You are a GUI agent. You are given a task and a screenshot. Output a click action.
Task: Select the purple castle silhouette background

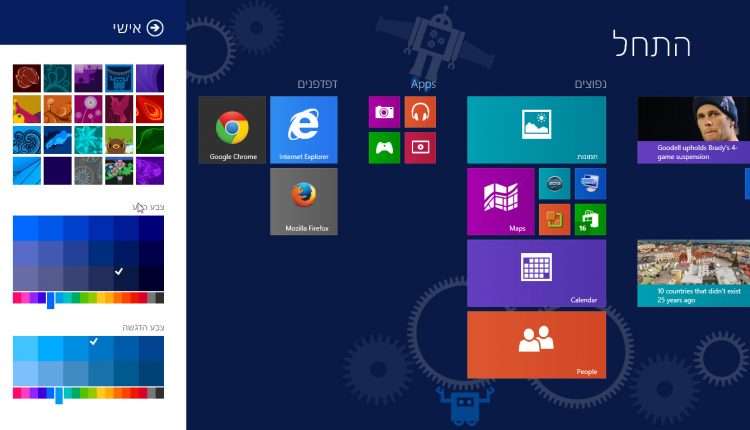point(88,78)
